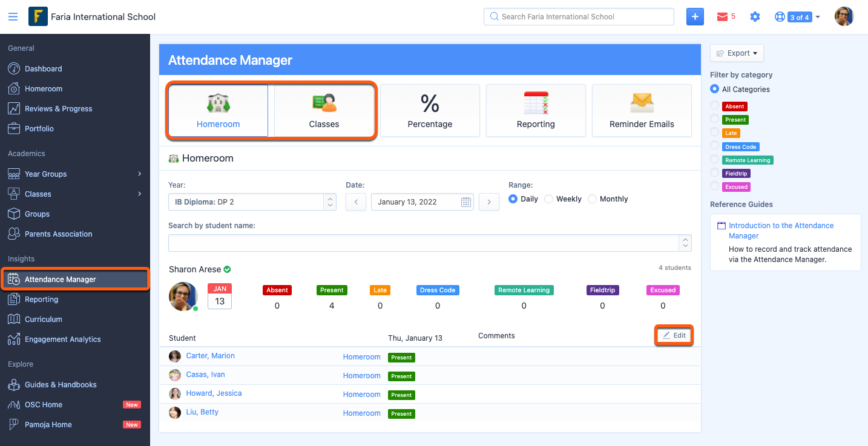Toggle the hamburger menu icon
This screenshot has width=868, height=446.
(x=13, y=17)
